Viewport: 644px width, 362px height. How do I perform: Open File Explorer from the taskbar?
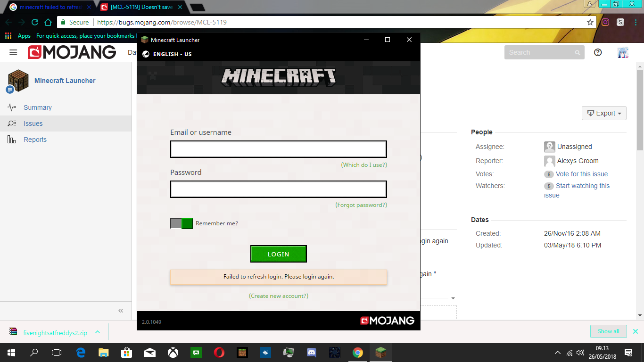(x=104, y=352)
